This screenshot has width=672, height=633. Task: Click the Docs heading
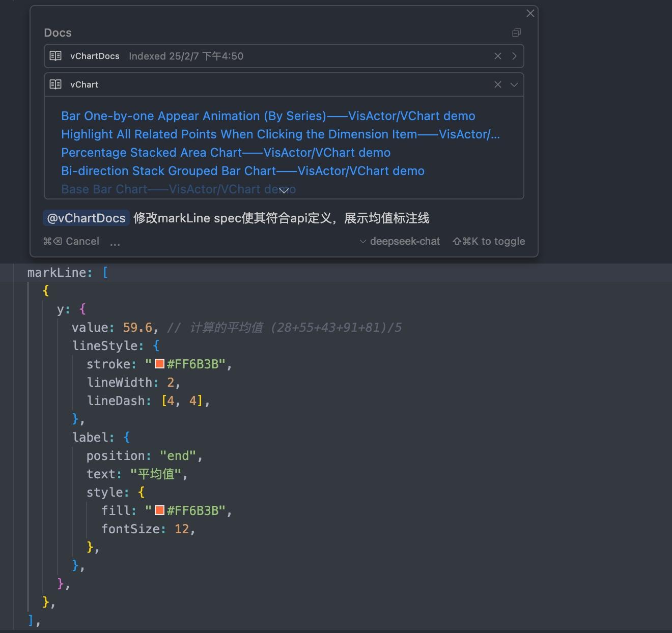pyautogui.click(x=58, y=33)
